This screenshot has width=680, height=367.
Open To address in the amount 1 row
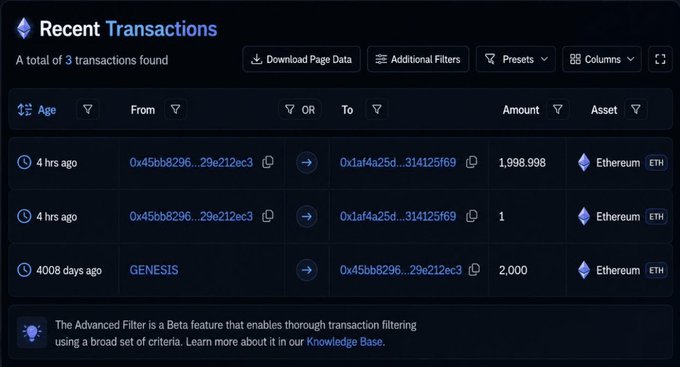click(398, 216)
